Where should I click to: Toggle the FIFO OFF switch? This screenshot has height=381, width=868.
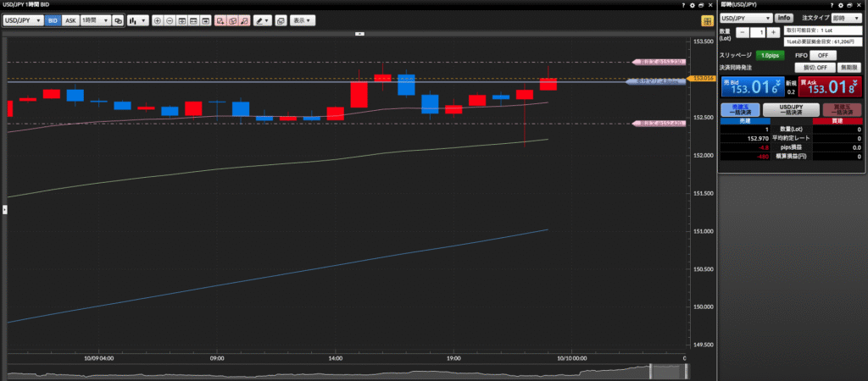click(822, 55)
